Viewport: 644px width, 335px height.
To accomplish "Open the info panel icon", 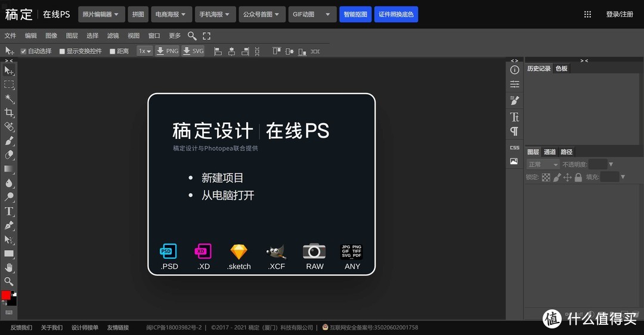I will (514, 70).
